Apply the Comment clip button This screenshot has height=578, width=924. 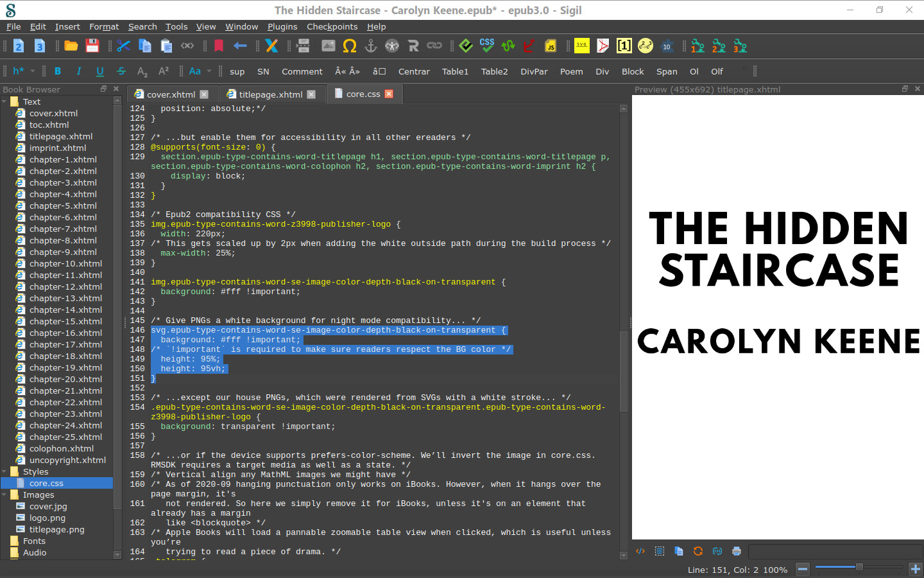302,71
